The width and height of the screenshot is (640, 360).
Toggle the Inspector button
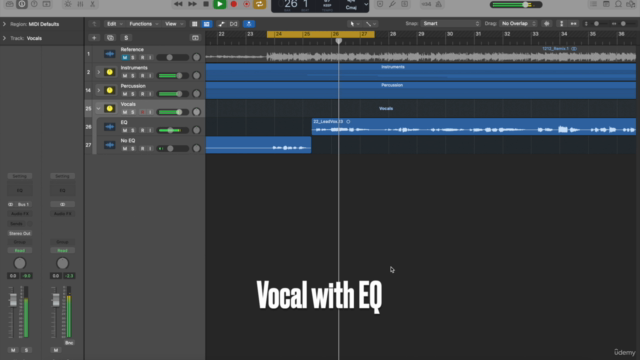[22, 4]
